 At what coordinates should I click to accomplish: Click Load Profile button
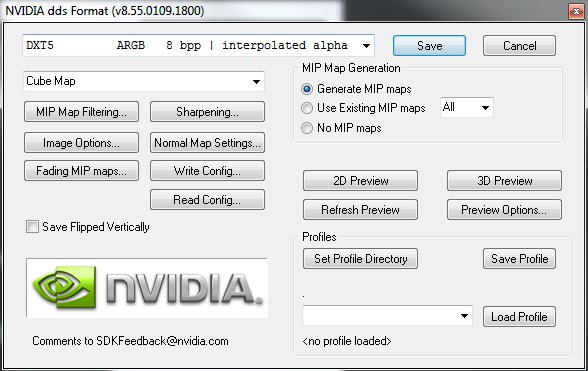[519, 317]
